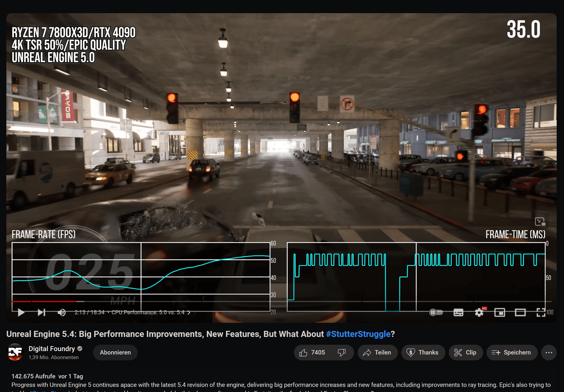The width and height of the screenshot is (564, 392).
Task: Dislike the video with thumbs down
Action: click(x=342, y=353)
